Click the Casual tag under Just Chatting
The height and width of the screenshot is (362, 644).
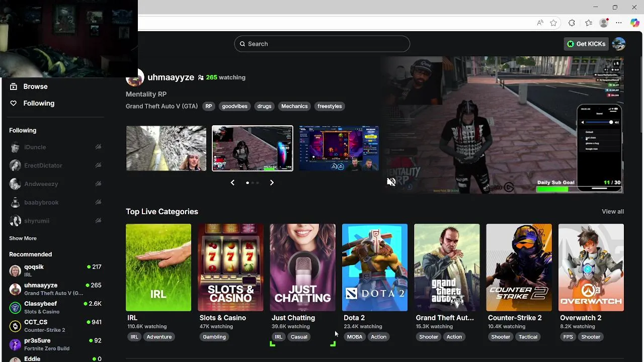click(299, 337)
